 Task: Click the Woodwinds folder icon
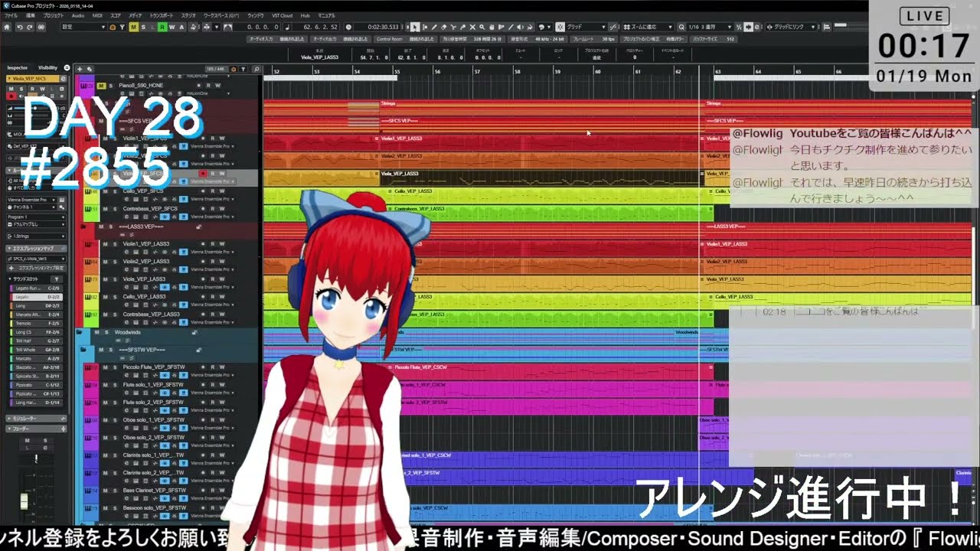[79, 332]
